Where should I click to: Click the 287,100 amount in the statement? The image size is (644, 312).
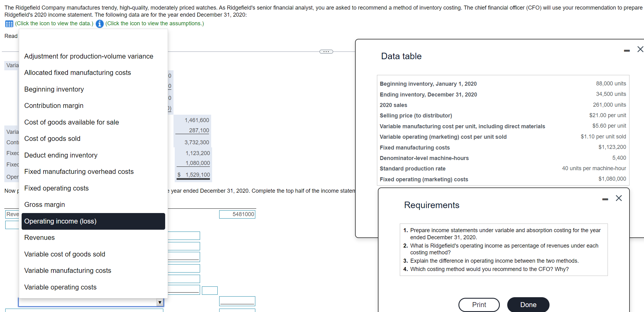(x=199, y=130)
